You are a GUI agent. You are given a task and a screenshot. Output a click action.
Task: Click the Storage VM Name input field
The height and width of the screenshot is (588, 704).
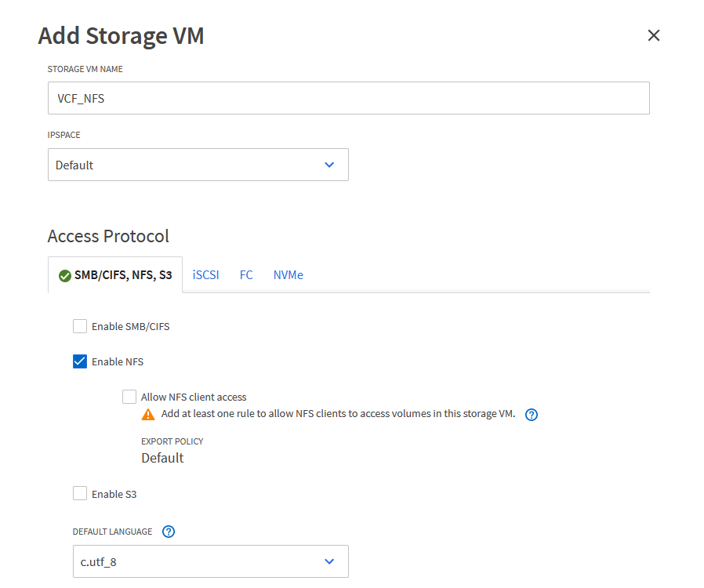click(x=348, y=99)
